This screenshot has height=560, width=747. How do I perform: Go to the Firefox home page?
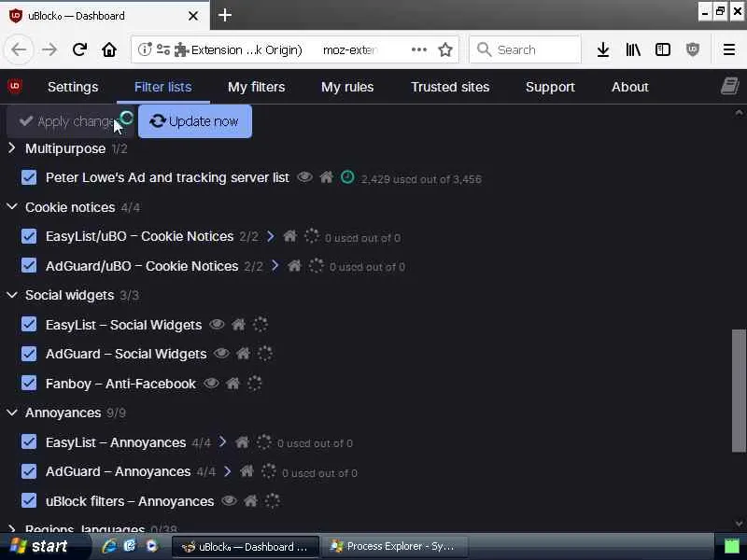(x=109, y=49)
